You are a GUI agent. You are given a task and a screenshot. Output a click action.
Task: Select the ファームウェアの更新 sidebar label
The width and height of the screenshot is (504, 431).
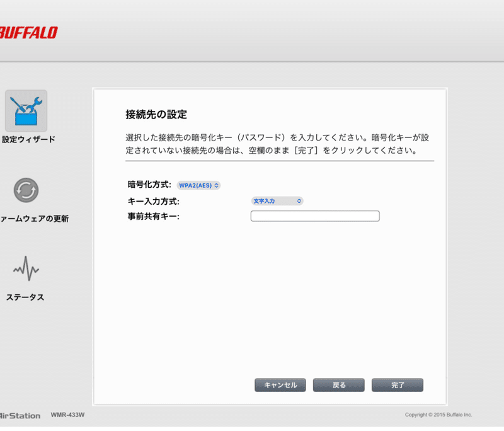pos(34,219)
